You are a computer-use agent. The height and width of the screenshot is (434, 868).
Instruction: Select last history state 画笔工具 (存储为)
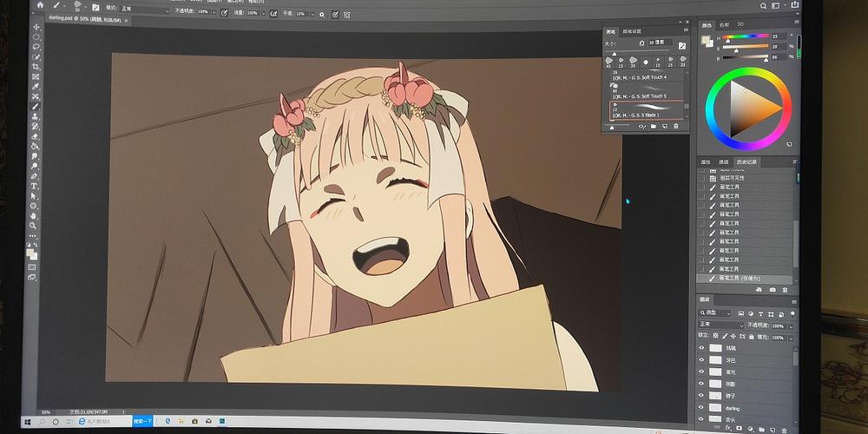pos(746,279)
